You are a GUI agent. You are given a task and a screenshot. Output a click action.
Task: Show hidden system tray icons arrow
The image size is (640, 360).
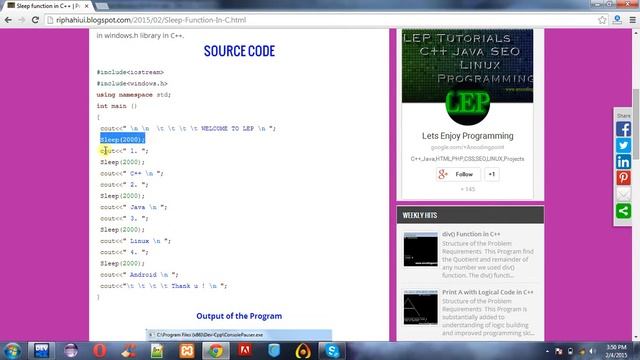[547, 351]
